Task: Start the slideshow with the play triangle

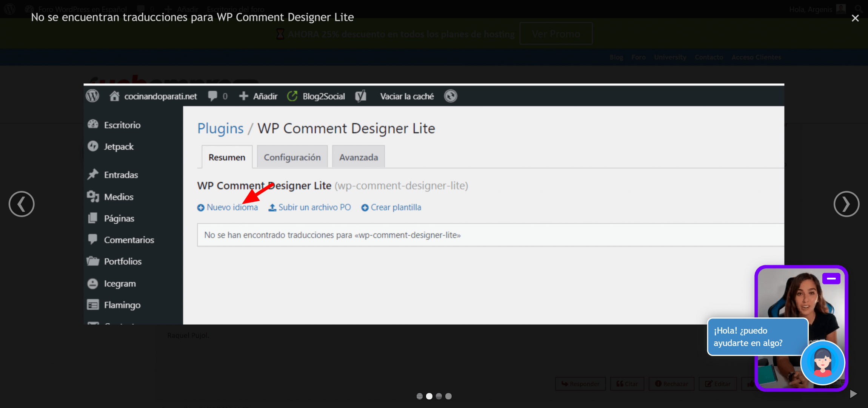Action: coord(853,394)
